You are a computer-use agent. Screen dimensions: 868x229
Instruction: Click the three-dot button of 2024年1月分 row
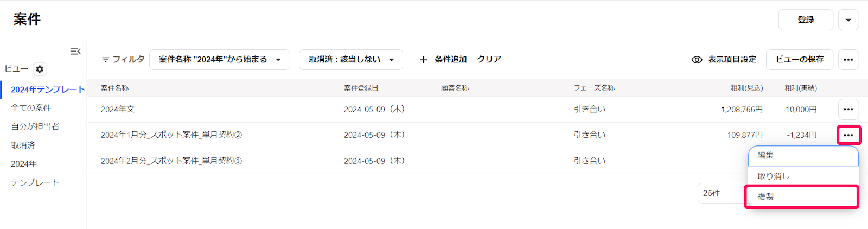point(848,135)
